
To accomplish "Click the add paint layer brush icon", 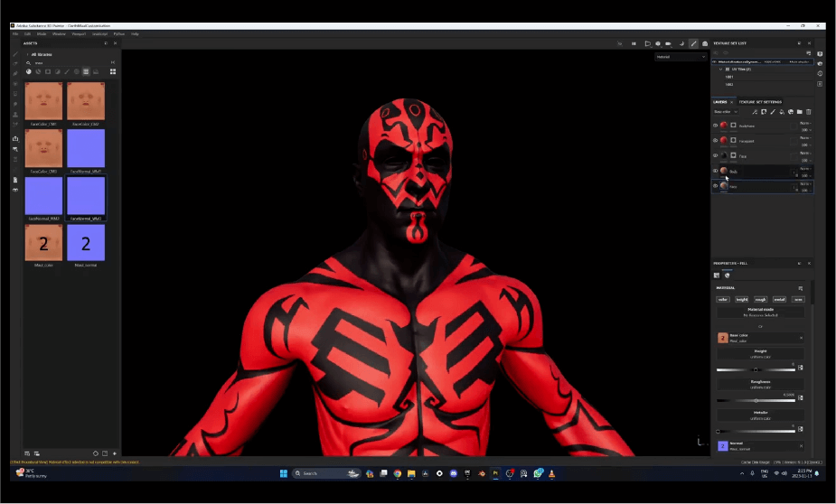I will click(772, 112).
